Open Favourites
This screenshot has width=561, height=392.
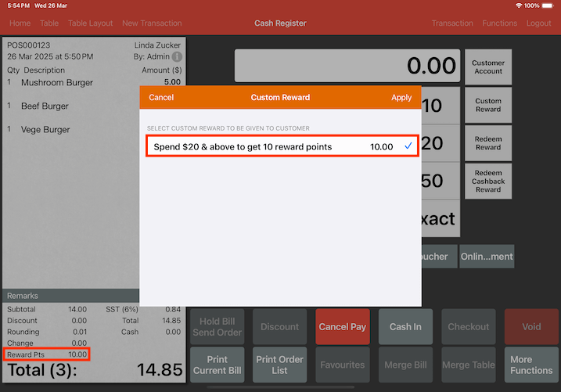point(343,365)
